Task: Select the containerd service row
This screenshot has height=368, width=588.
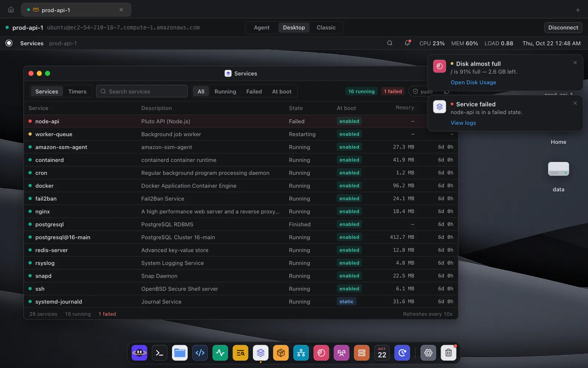Action: pos(241,160)
